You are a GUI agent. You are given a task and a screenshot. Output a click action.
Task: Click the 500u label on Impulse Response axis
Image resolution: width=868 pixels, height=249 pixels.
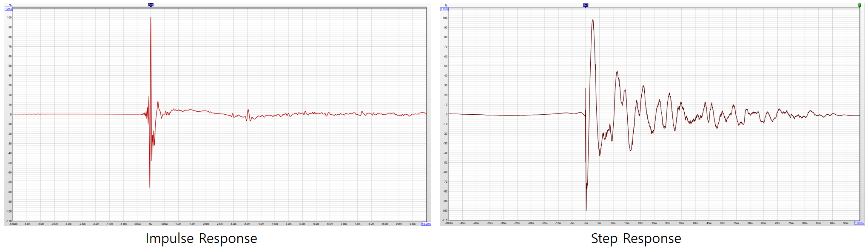pyautogui.click(x=165, y=224)
